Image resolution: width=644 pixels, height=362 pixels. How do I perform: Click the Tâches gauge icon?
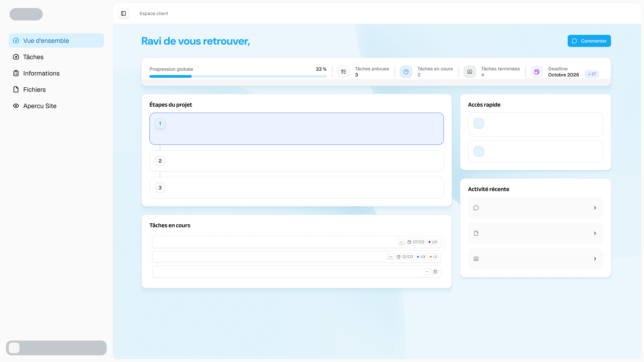[x=16, y=57]
